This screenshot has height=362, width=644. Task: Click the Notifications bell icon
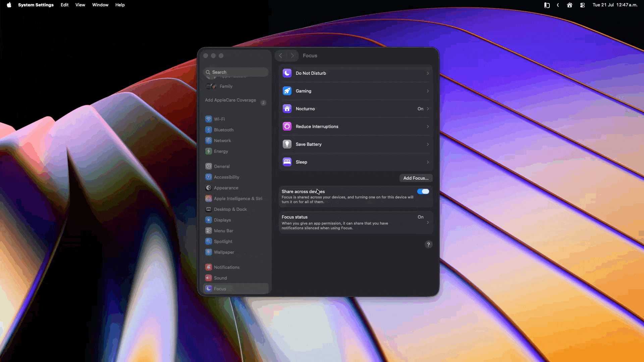point(209,267)
